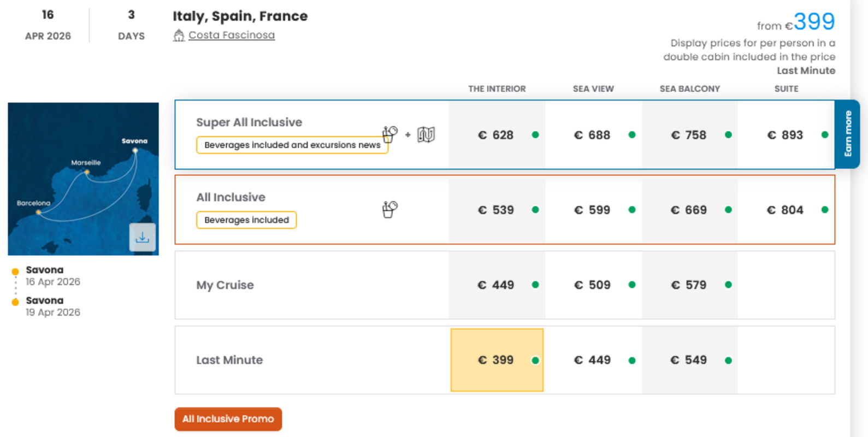
Task: Select All Inclusive sea view €599
Action: coord(593,210)
